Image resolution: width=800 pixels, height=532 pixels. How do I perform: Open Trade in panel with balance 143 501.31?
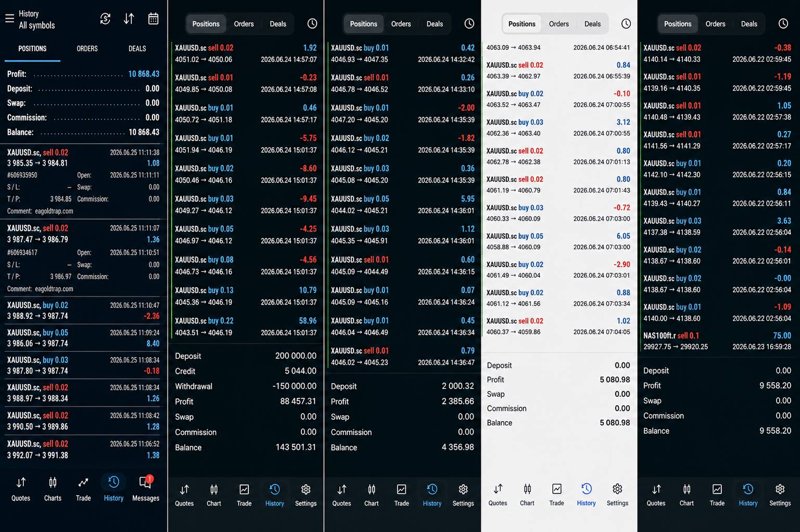coord(244,495)
